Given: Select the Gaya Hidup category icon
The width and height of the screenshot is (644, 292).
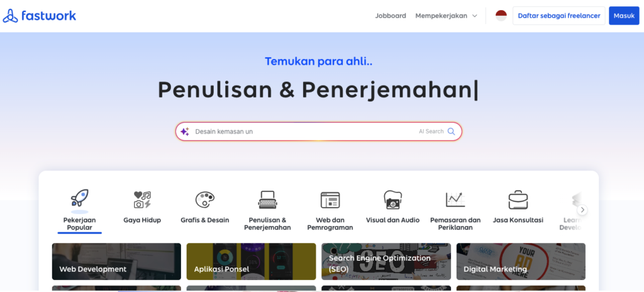Looking at the screenshot, I should pyautogui.click(x=142, y=199).
